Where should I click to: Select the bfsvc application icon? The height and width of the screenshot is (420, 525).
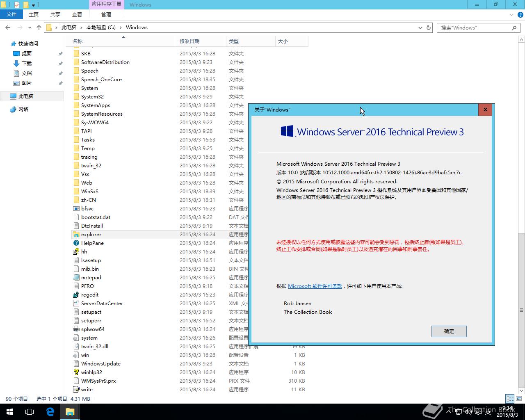pyautogui.click(x=76, y=209)
